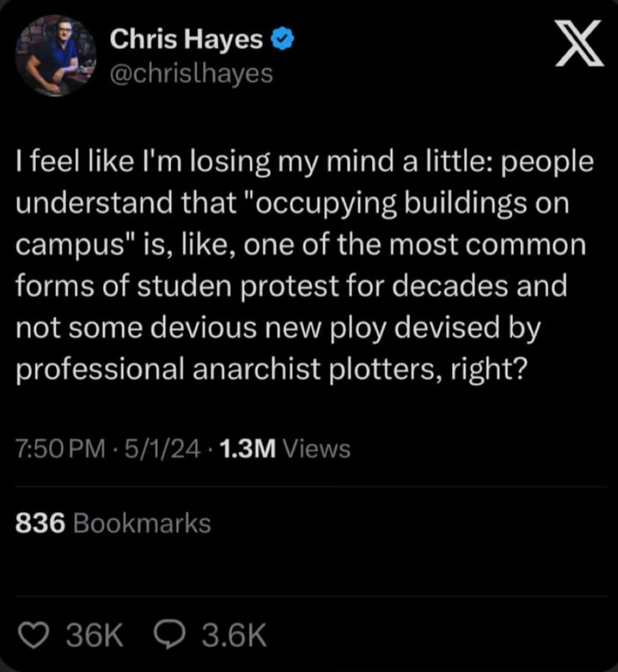The width and height of the screenshot is (618, 672).
Task: Click the 7:50 PM timestamp
Action: [60, 449]
